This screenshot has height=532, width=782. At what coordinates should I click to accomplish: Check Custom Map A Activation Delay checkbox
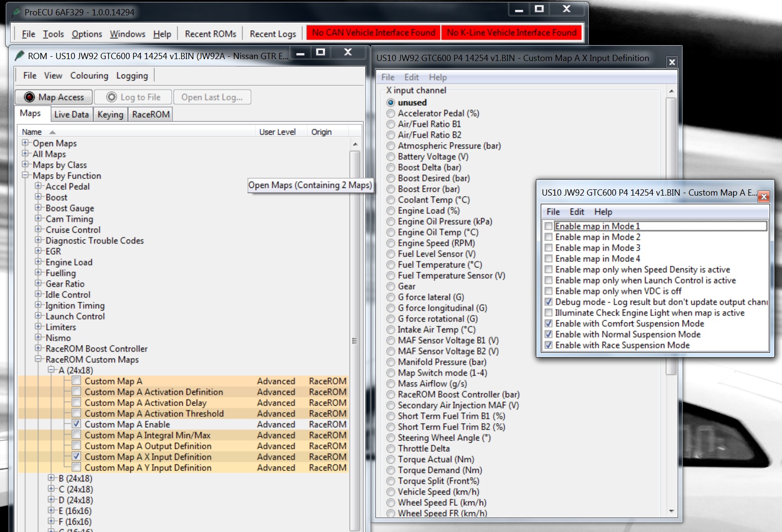(x=76, y=402)
